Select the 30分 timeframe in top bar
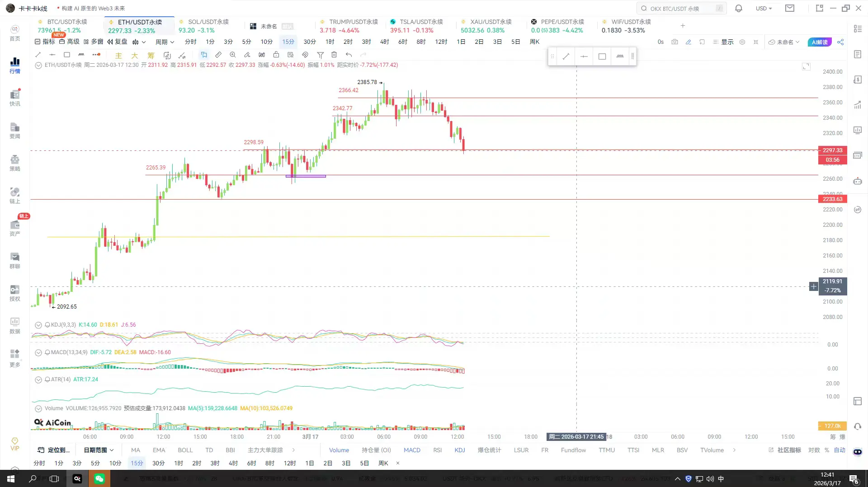The image size is (868, 487). (309, 42)
